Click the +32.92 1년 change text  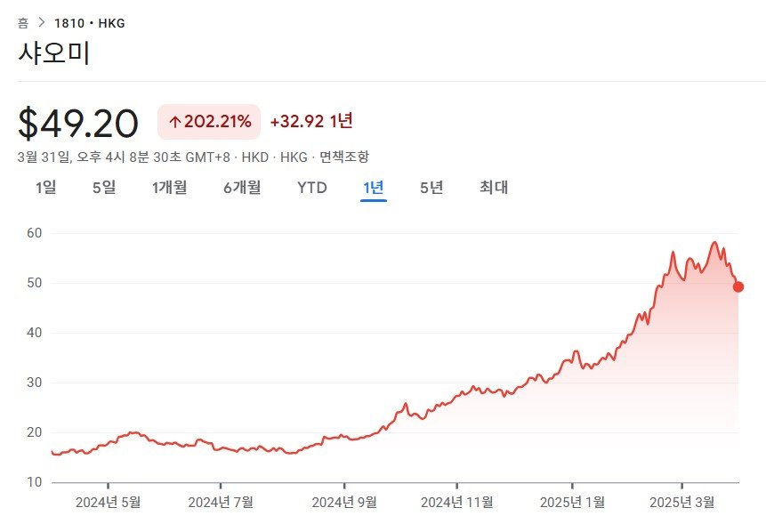(311, 122)
